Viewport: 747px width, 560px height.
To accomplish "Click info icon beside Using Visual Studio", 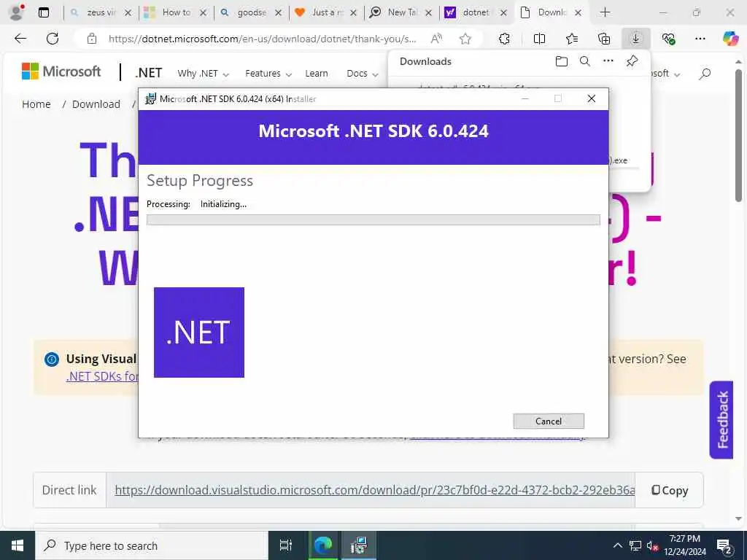I will click(52, 359).
